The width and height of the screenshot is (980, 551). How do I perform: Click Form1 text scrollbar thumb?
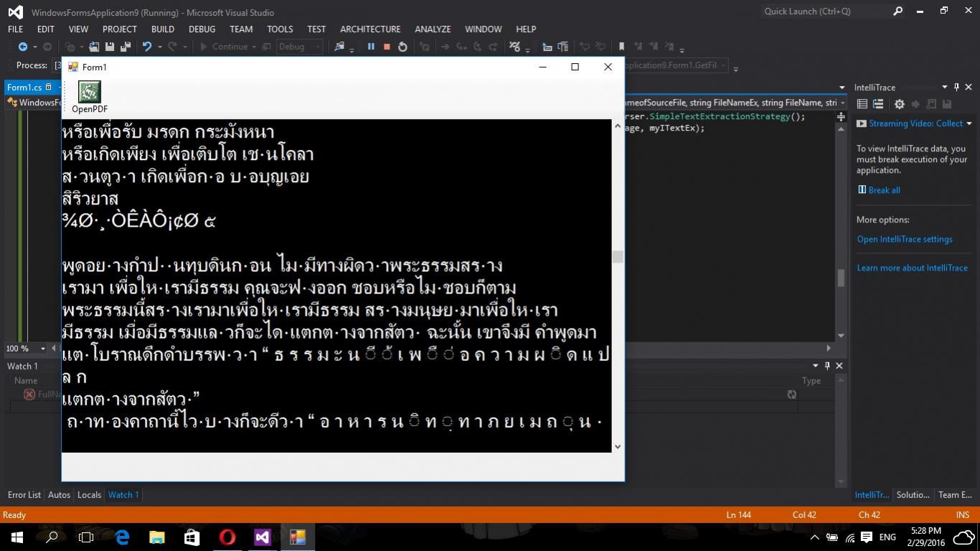point(617,257)
